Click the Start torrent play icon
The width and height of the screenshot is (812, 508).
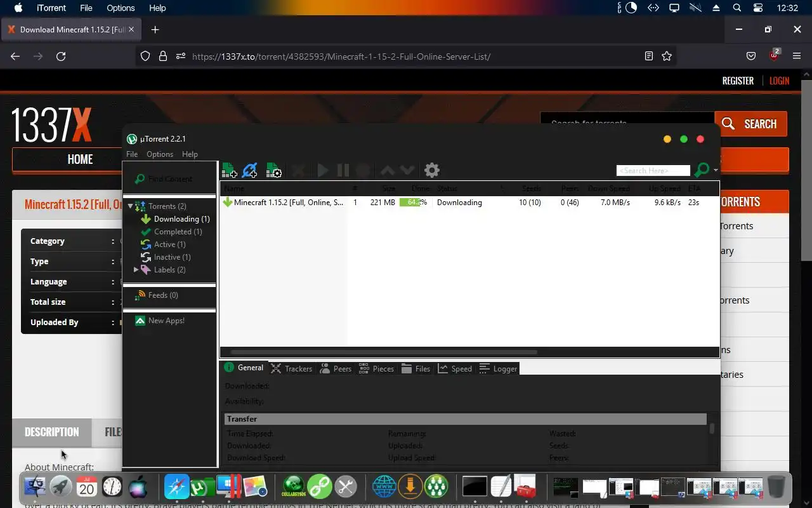323,170
